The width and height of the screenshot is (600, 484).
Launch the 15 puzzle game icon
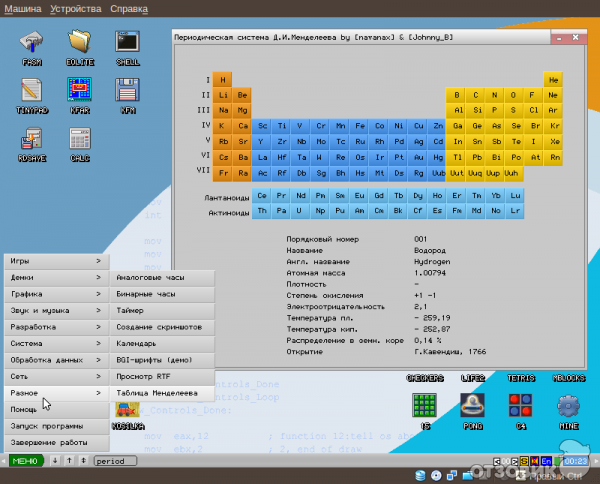(424, 407)
